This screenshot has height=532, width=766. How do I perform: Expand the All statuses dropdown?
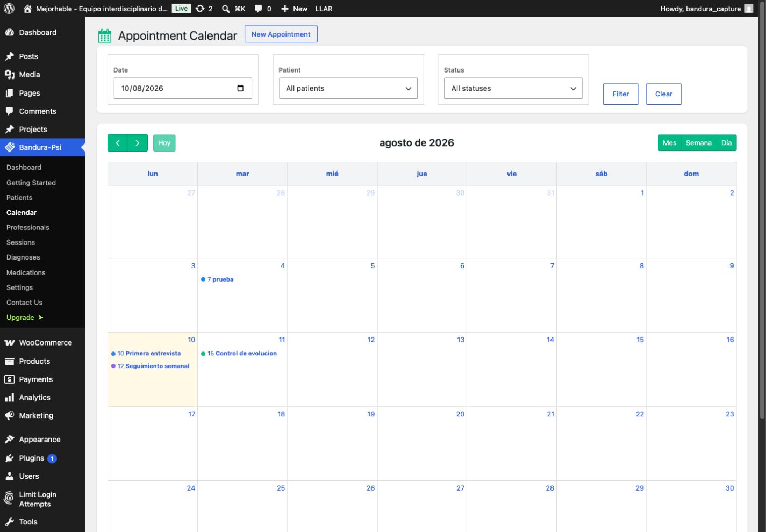(x=513, y=88)
